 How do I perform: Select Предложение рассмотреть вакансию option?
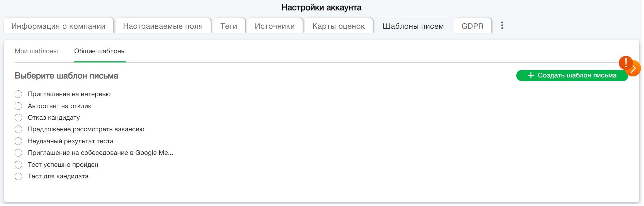(18, 129)
